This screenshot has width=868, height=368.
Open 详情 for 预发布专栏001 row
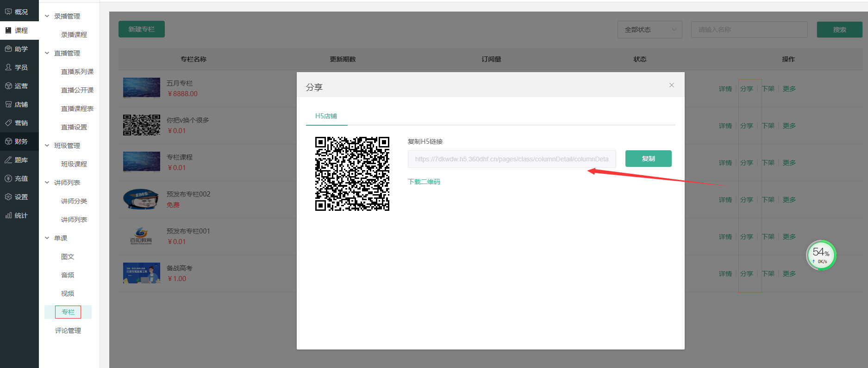click(x=725, y=237)
